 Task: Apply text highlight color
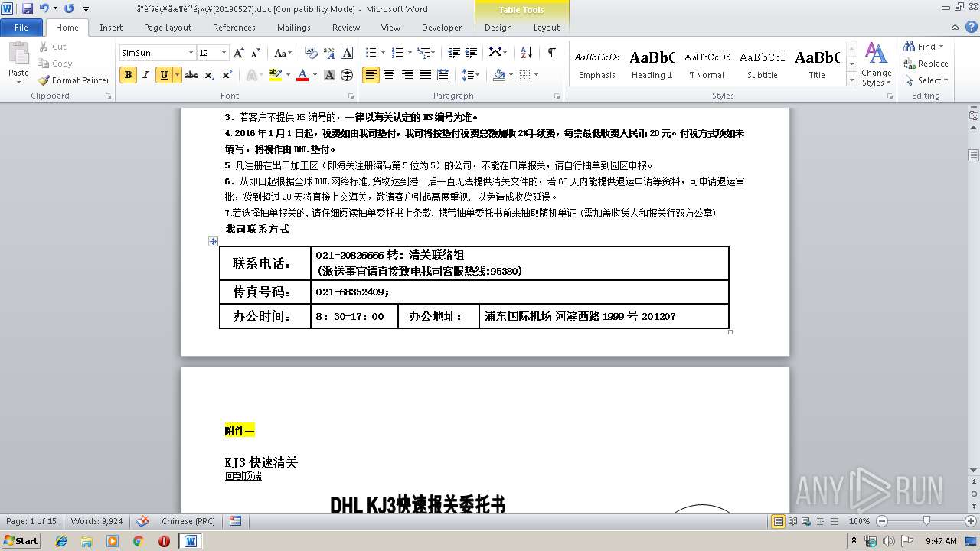pyautogui.click(x=274, y=75)
